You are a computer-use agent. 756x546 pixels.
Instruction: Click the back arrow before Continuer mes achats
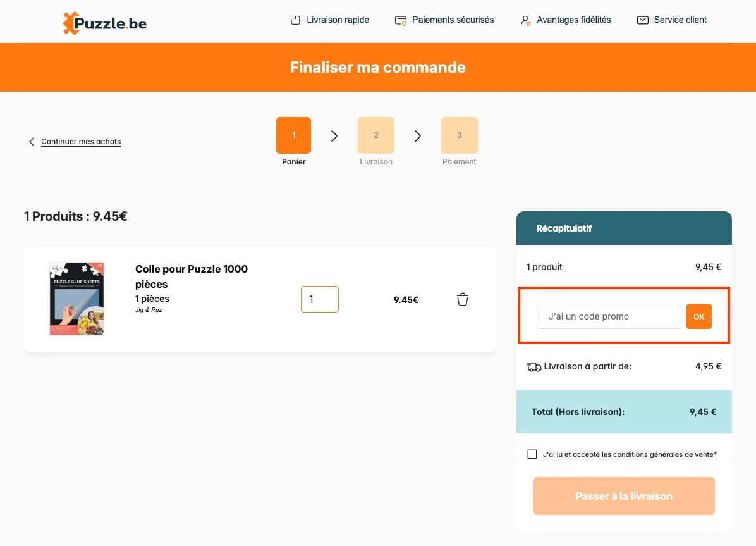(32, 142)
